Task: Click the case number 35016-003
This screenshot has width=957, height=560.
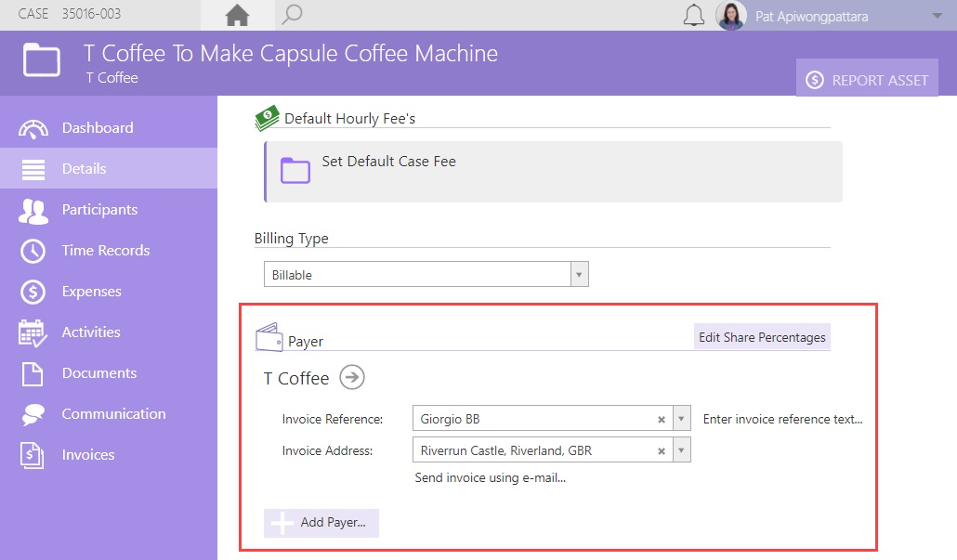Action: coord(91,13)
